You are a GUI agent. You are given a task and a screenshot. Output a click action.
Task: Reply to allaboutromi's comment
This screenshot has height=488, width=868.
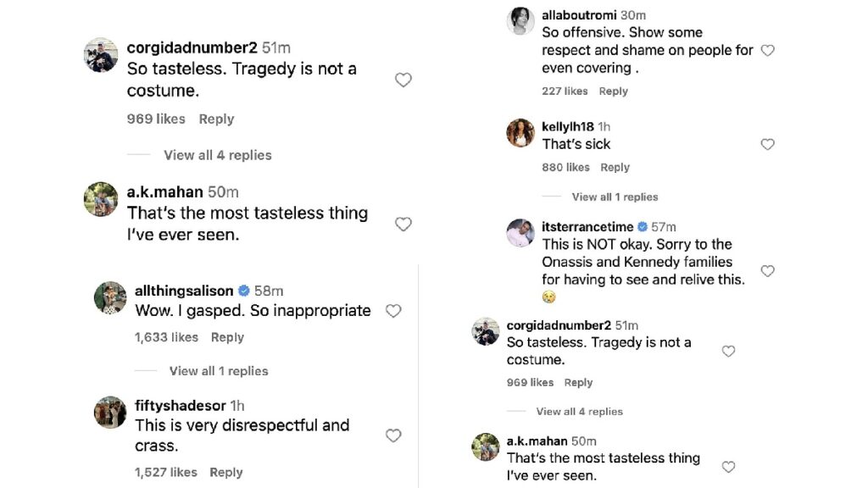pyautogui.click(x=613, y=91)
